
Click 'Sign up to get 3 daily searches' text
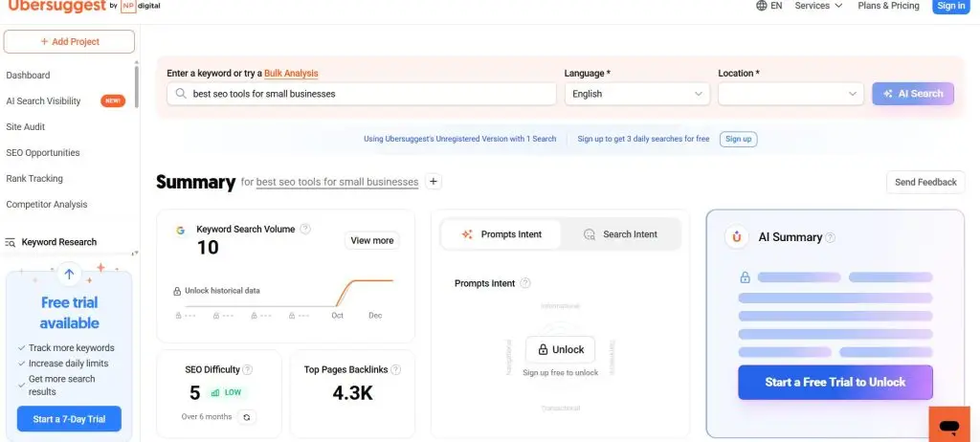pos(643,139)
